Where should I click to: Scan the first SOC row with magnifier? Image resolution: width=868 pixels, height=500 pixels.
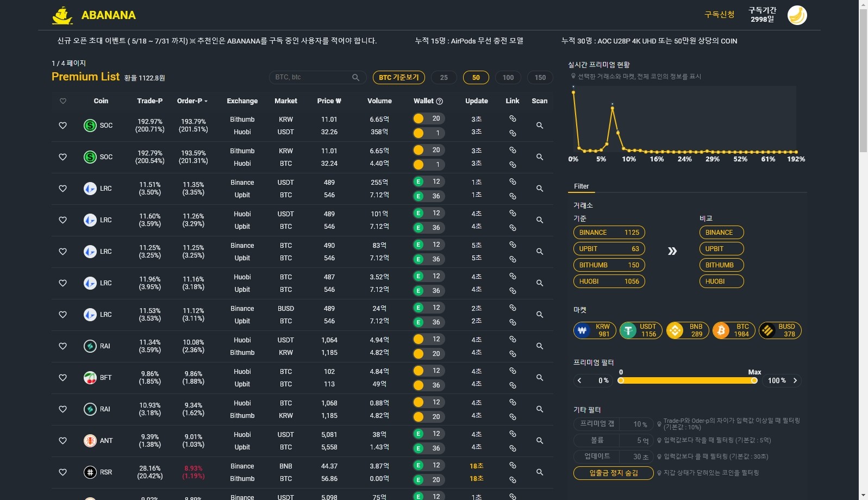tap(540, 126)
